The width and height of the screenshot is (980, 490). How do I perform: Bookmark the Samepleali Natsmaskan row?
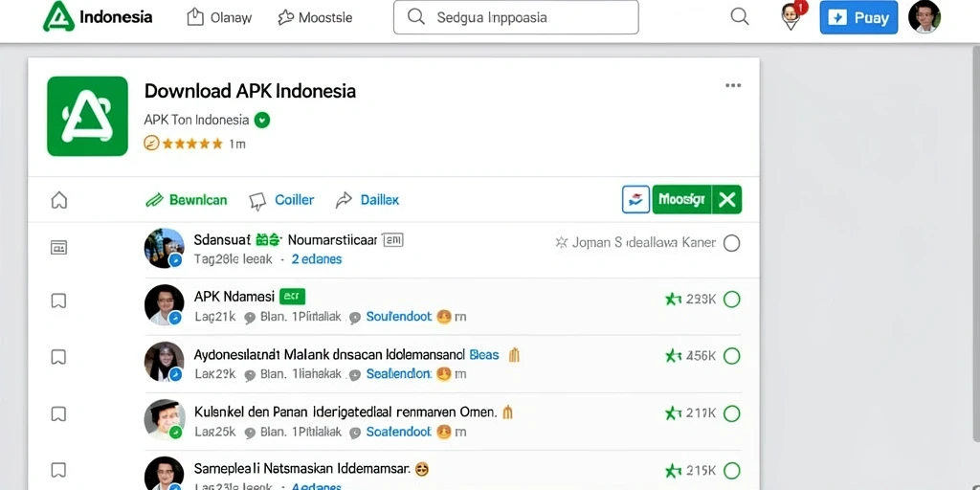pos(58,469)
